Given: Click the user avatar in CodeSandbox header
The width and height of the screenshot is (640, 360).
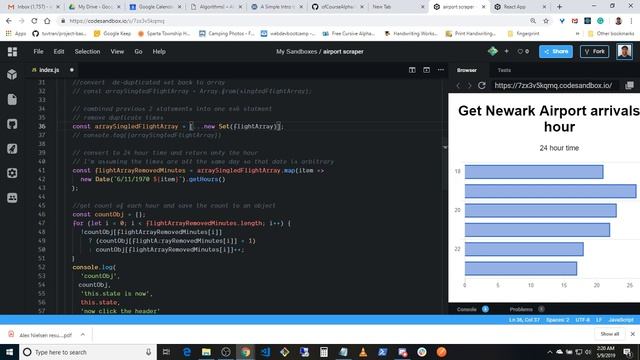Looking at the screenshot, I should 624,51.
